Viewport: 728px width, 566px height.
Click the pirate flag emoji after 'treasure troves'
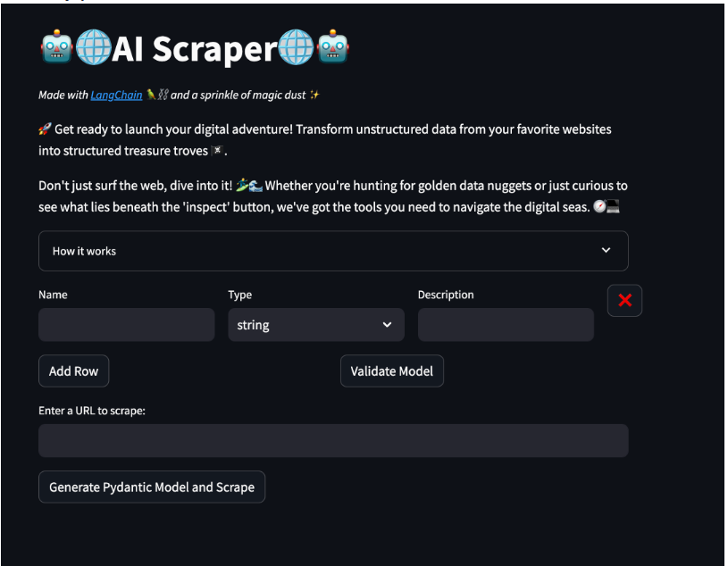pos(217,150)
